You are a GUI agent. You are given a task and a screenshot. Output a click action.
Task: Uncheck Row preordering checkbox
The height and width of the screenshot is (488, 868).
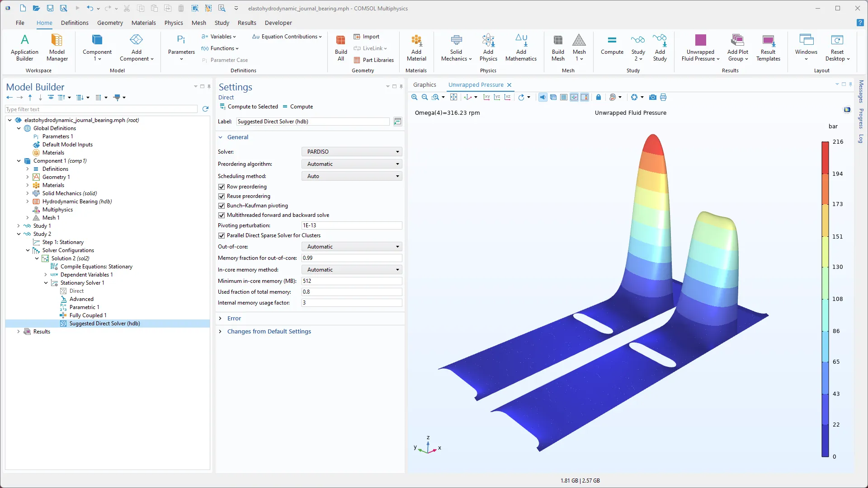click(x=222, y=187)
